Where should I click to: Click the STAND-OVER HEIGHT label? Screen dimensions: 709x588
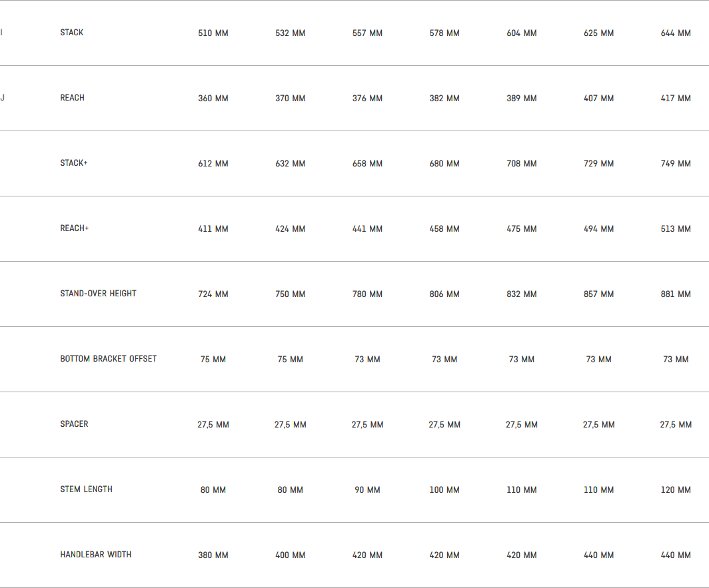pos(98,294)
